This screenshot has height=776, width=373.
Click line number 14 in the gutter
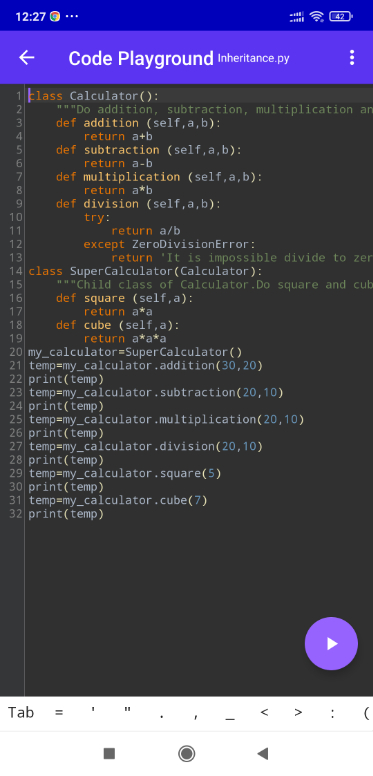15,271
